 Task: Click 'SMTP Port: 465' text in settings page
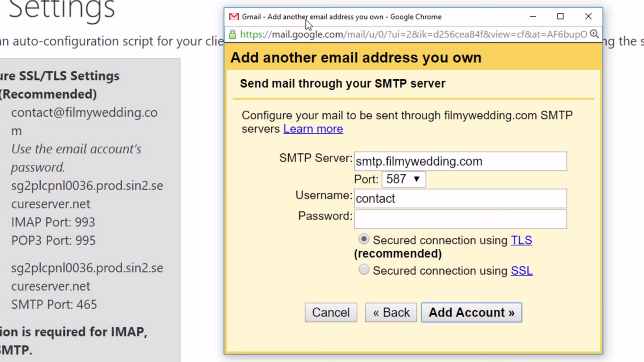click(x=54, y=304)
